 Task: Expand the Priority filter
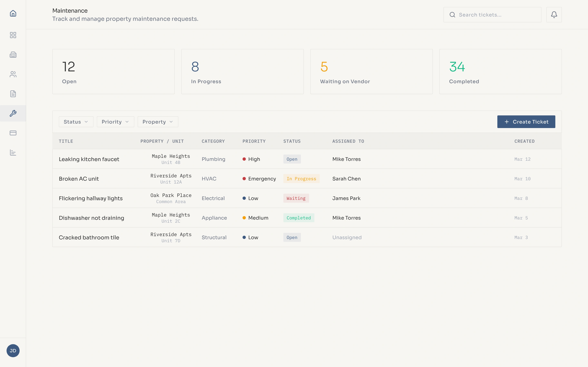(x=115, y=122)
